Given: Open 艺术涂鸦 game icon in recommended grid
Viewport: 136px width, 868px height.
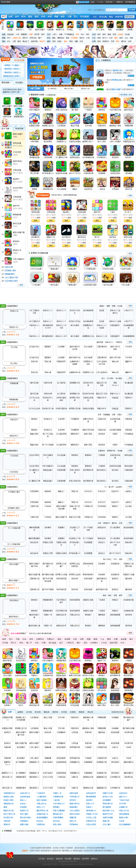Looking at the screenshot, I should point(88,118).
